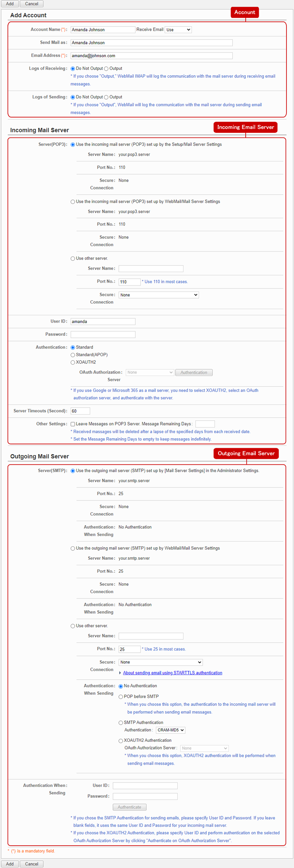Click the Email Address input field
The width and height of the screenshot is (294, 868).
pos(151,56)
